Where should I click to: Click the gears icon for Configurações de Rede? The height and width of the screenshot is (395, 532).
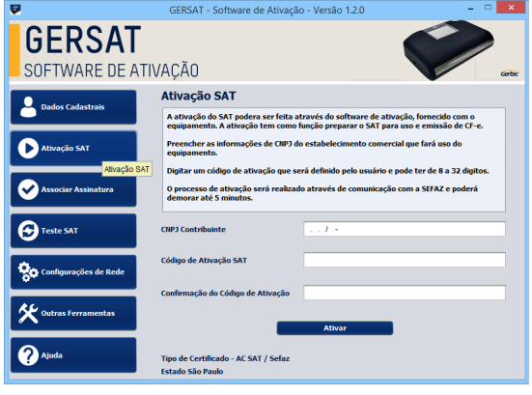click(28, 271)
